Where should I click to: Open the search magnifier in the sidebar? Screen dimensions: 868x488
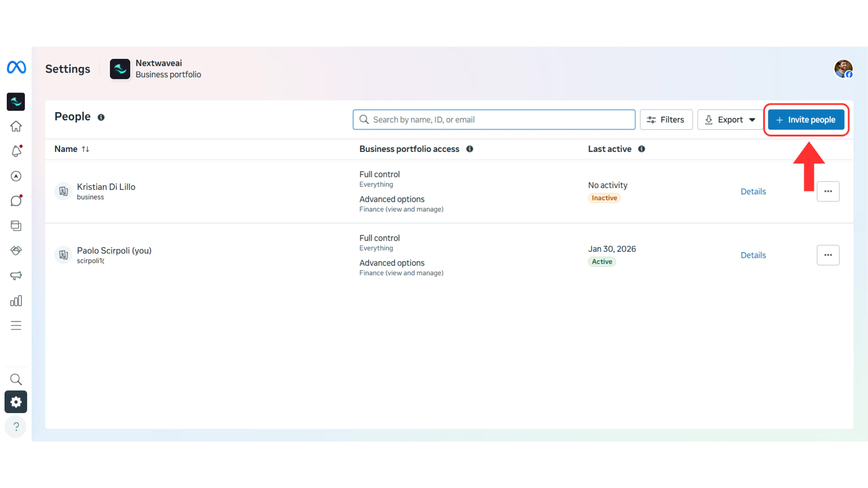[16, 380]
